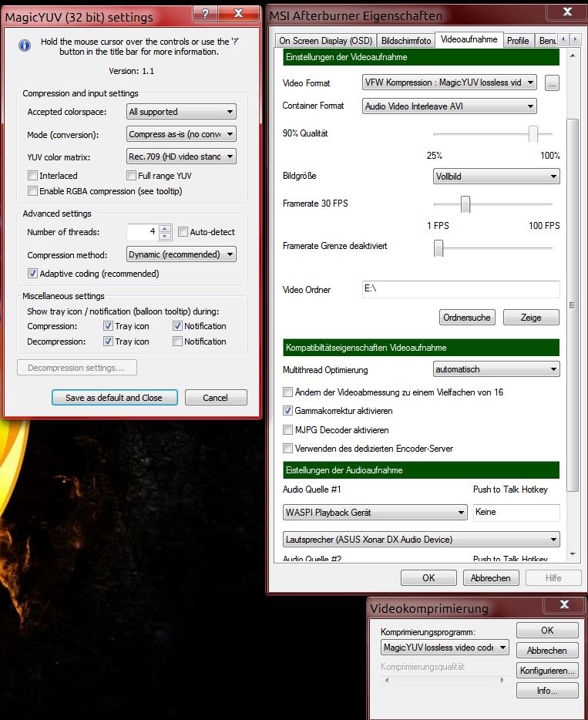Toggle Decompression Tray icon checkbox
Image resolution: width=588 pixels, height=720 pixels.
point(109,341)
